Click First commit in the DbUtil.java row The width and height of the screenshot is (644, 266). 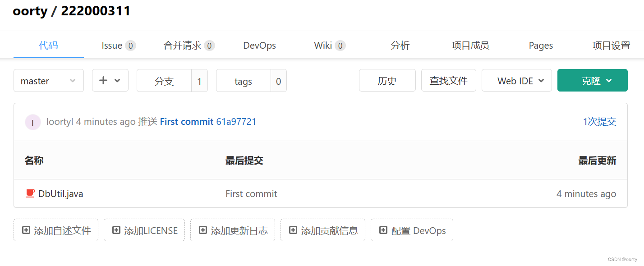point(251,194)
